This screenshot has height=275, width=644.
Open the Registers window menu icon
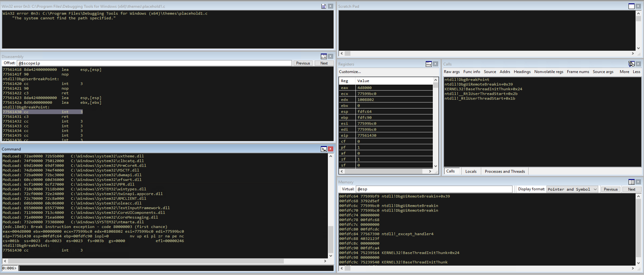click(429, 64)
